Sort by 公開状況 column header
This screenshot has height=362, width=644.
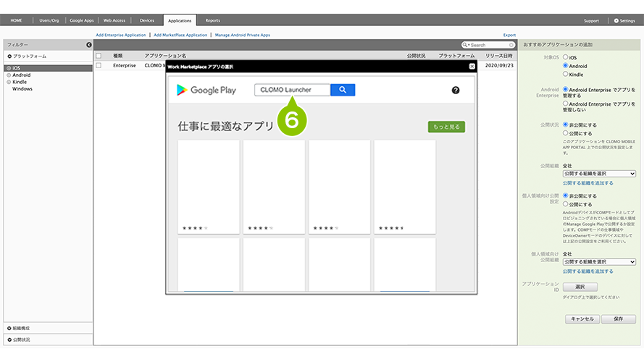pyautogui.click(x=416, y=56)
